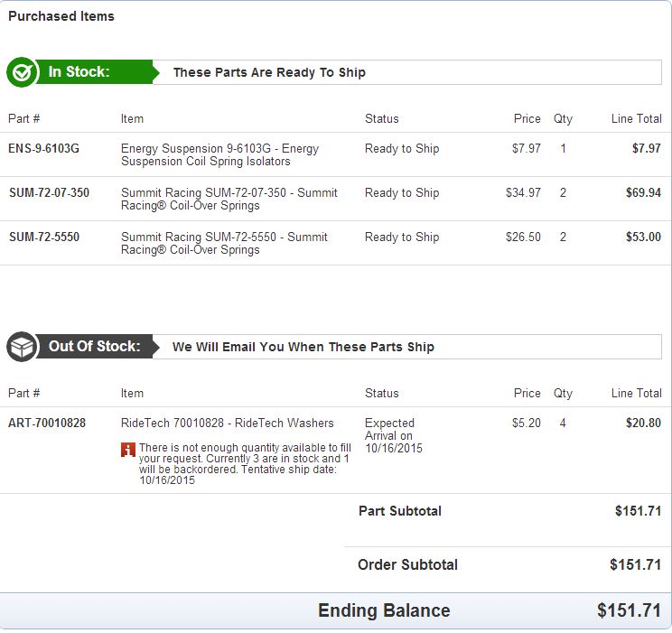Click the backorder tentative ship date notice
This screenshot has height=633, width=672.
(244, 464)
